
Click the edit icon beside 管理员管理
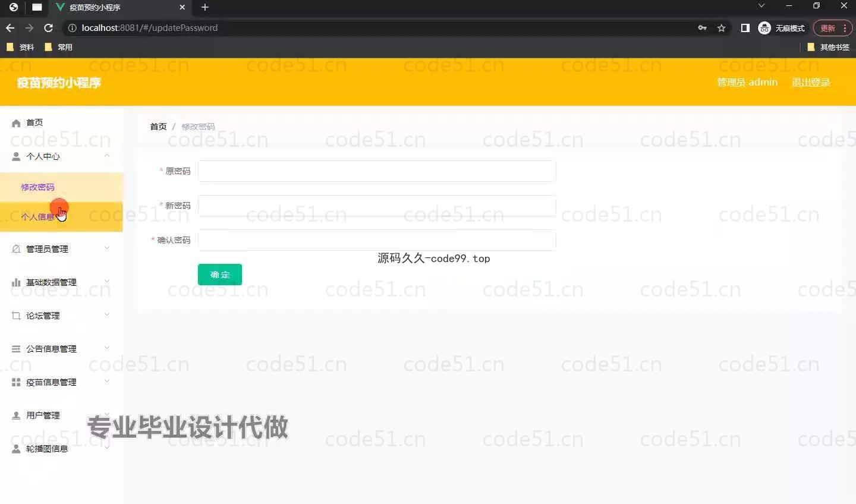click(16, 249)
